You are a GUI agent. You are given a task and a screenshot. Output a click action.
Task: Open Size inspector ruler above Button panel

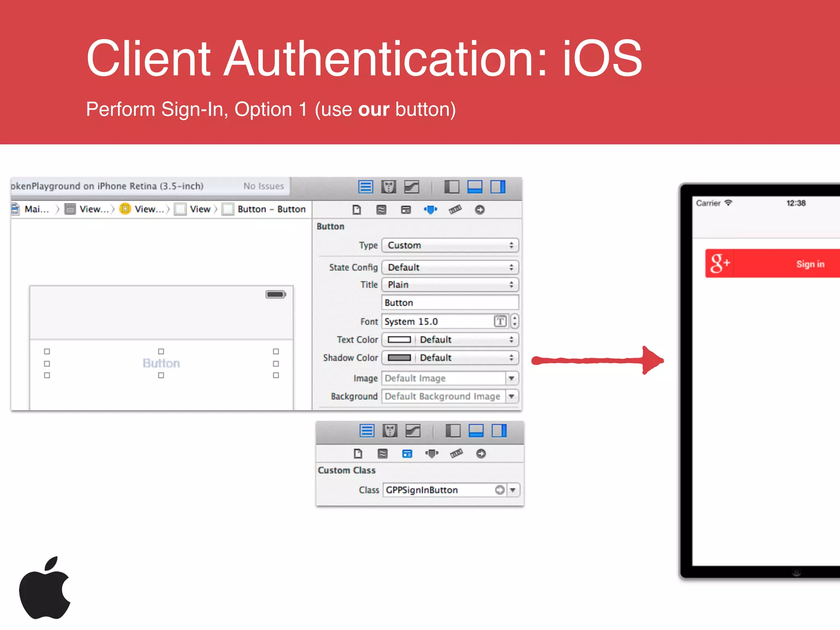pyautogui.click(x=455, y=210)
